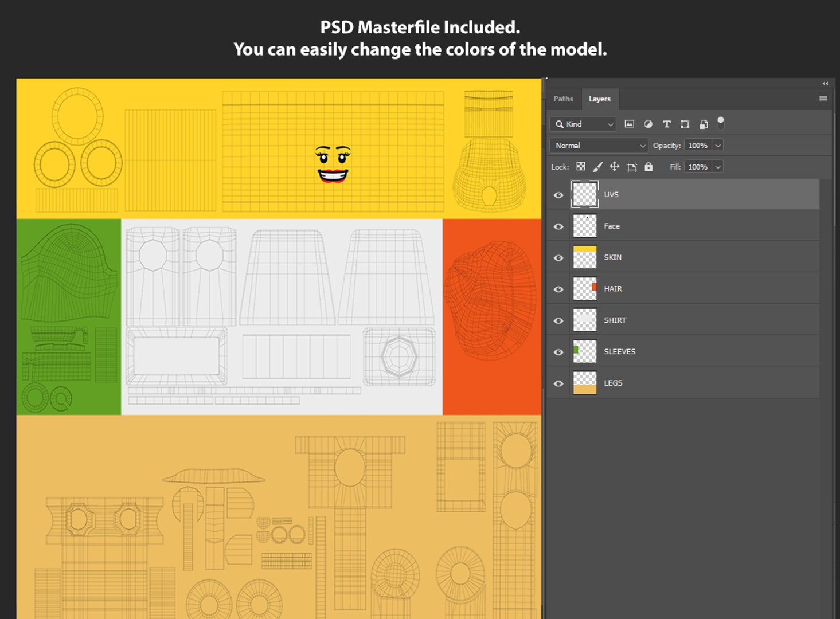The width and height of the screenshot is (840, 619).
Task: Filter layers by smart object icon
Action: tap(704, 124)
